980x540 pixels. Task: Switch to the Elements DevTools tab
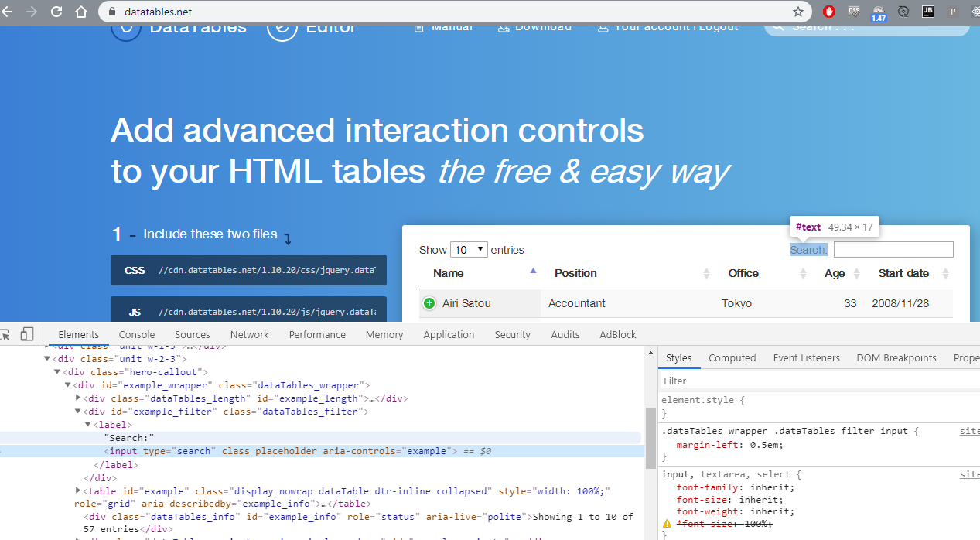79,334
